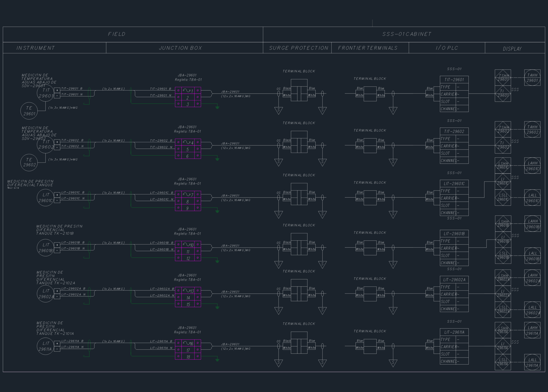Select the LIT-29611A I/O PLC block title
This screenshot has height=392, width=548.
tap(454, 332)
